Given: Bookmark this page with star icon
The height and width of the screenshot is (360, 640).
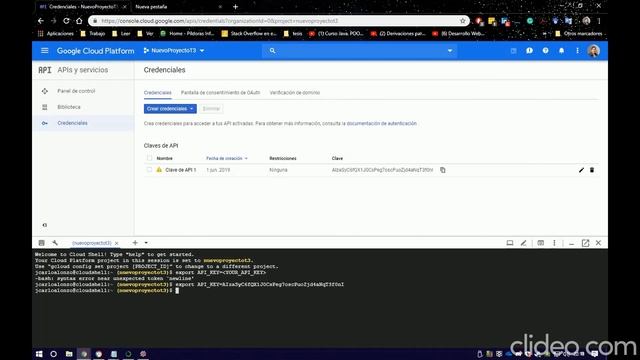Looking at the screenshot, I should 462,21.
